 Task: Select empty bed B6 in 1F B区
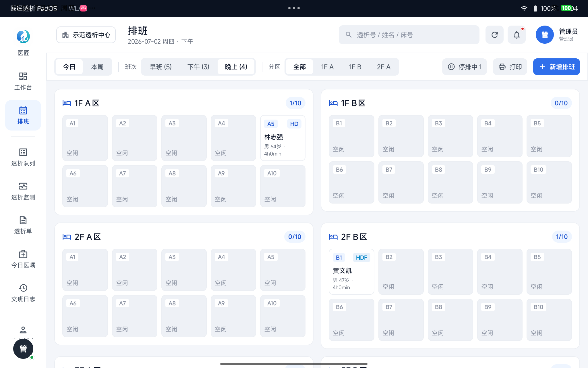(351, 182)
